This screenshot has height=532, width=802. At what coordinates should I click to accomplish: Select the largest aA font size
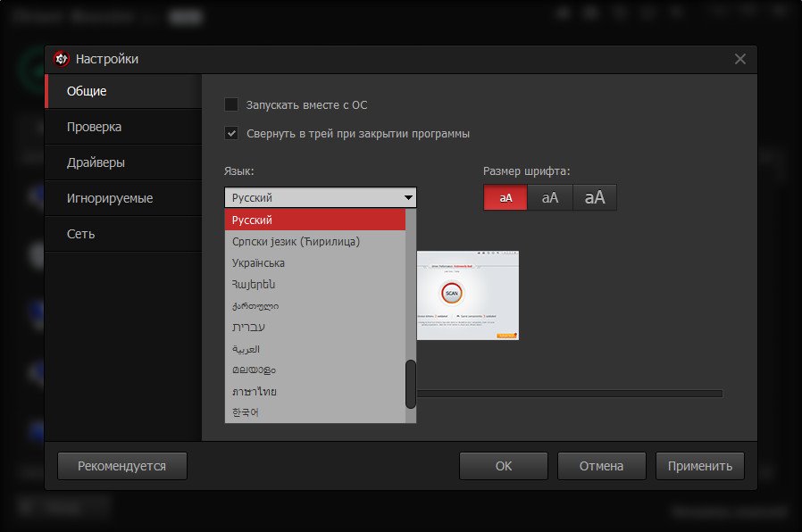point(595,197)
